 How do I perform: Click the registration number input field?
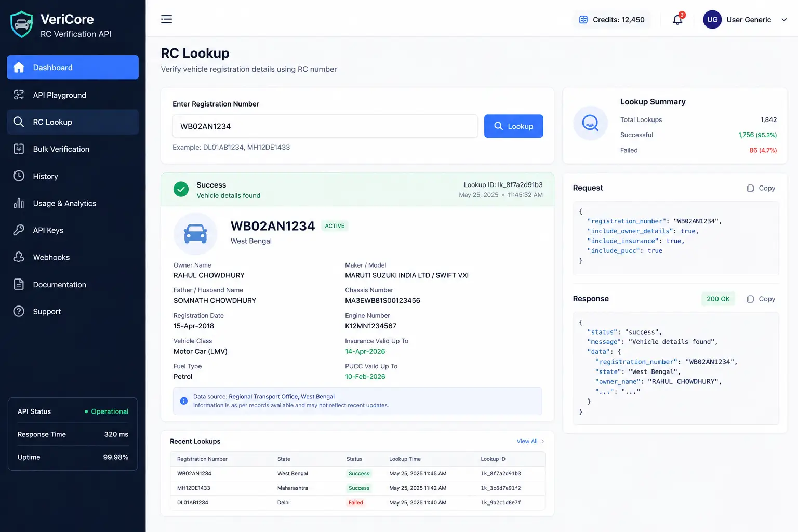pos(325,126)
